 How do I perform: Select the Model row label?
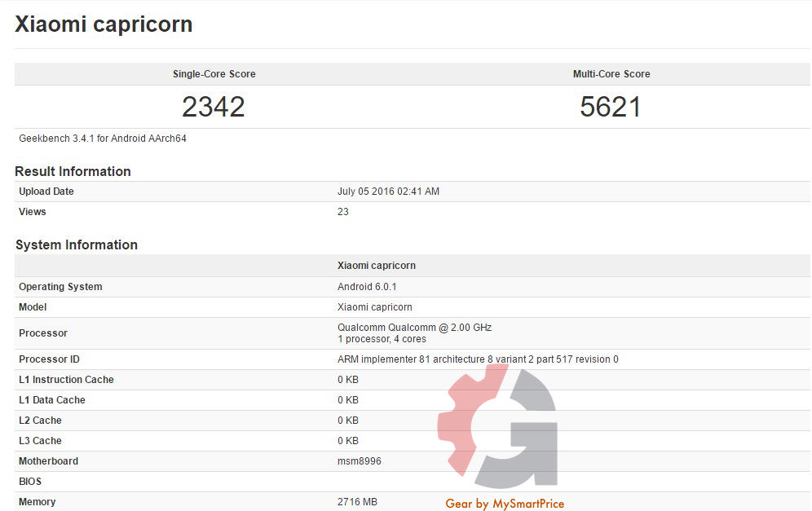point(33,307)
